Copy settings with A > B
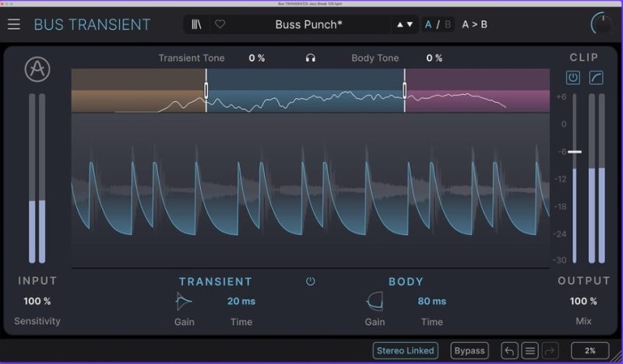This screenshot has height=364, width=623. pos(474,25)
